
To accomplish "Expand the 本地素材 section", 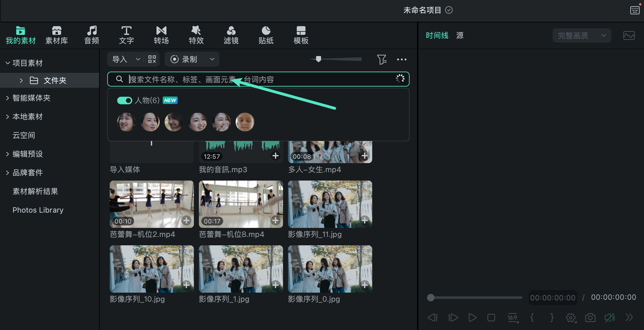I will 8,116.
